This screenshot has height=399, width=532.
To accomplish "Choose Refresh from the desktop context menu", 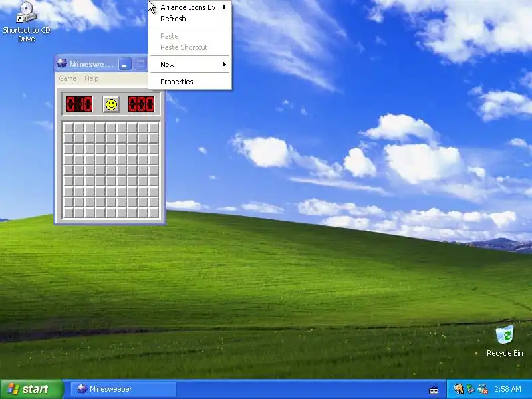I will (190, 19).
